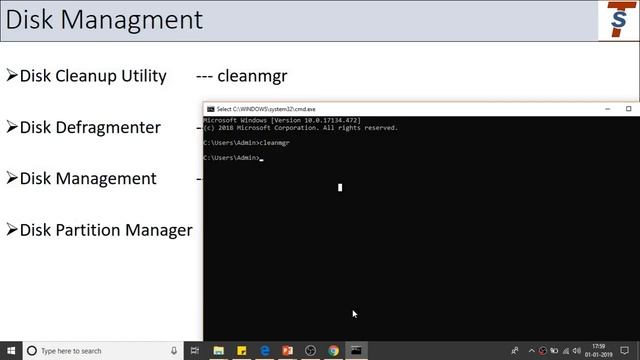Screen dimensions: 640x360
Task: Open the People icon in tray
Action: click(515, 351)
